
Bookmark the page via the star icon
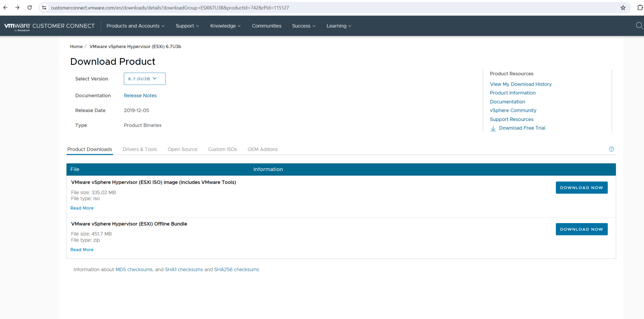coord(623,7)
